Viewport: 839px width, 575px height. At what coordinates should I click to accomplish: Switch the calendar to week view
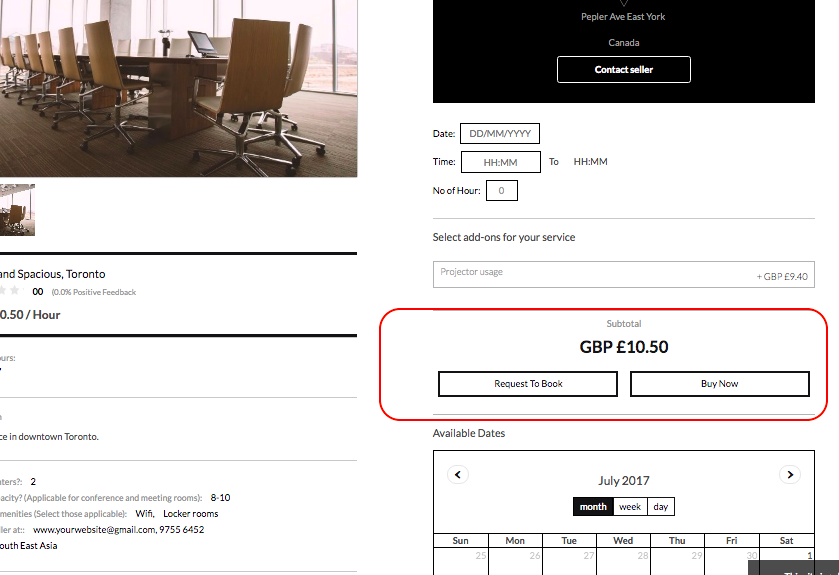point(630,507)
